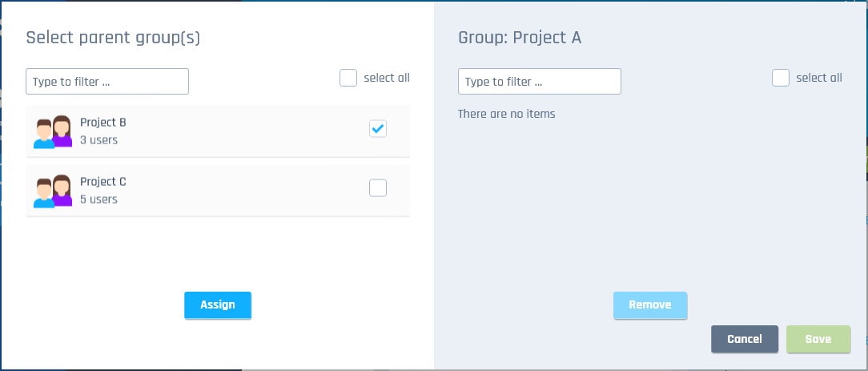Click the "Select parent group(s)" heading
The height and width of the screenshot is (371, 868).
click(113, 38)
